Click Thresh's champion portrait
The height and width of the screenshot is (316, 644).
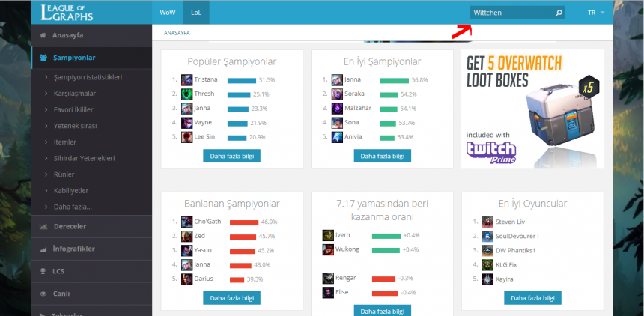click(187, 94)
